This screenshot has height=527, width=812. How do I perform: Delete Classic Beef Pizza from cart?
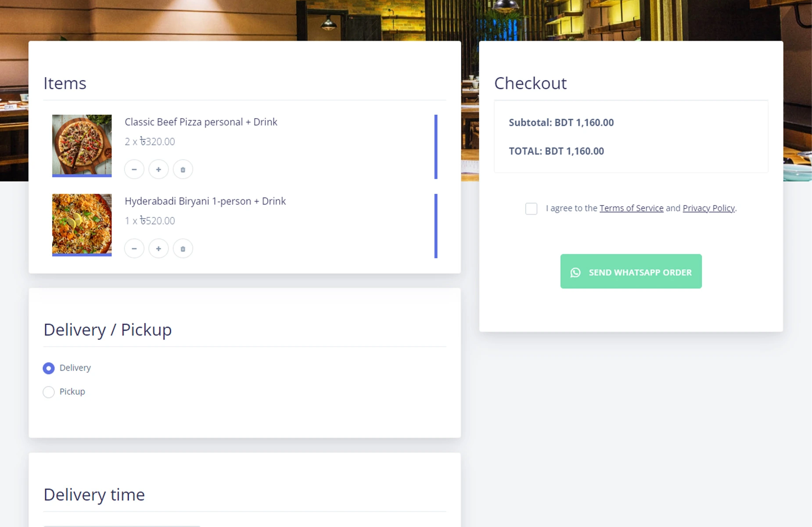tap(183, 170)
